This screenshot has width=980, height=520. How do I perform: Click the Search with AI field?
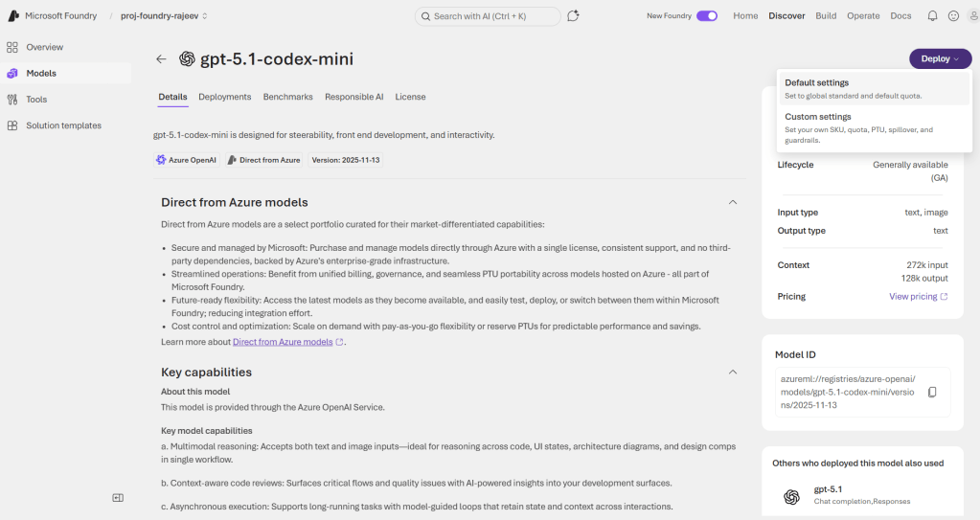coord(489,16)
